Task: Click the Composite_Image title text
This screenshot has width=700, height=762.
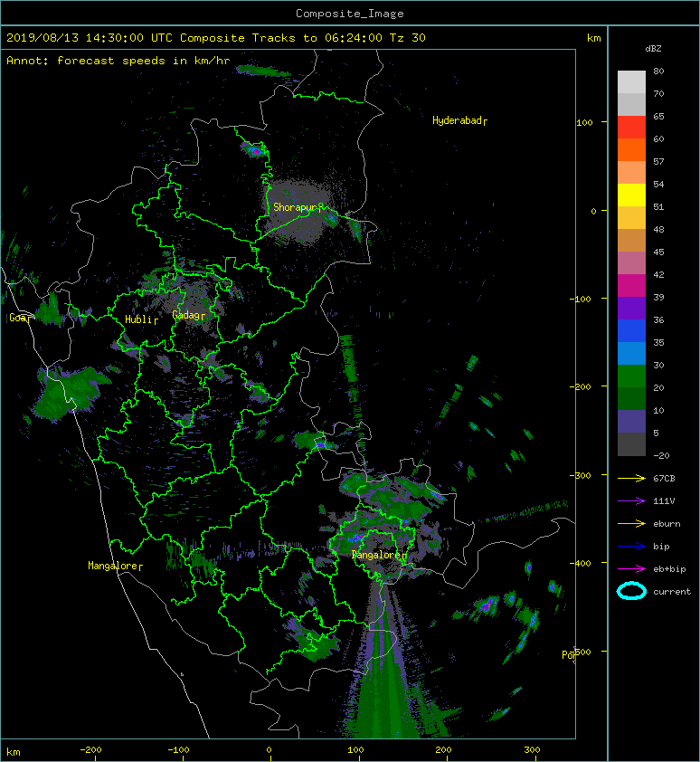Action: 350,14
